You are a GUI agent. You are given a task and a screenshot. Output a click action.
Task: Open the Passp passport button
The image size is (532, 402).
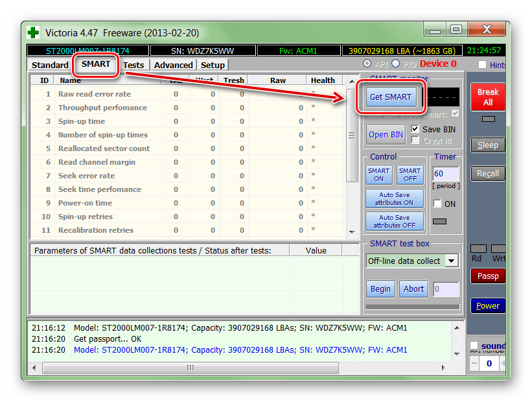[487, 276]
